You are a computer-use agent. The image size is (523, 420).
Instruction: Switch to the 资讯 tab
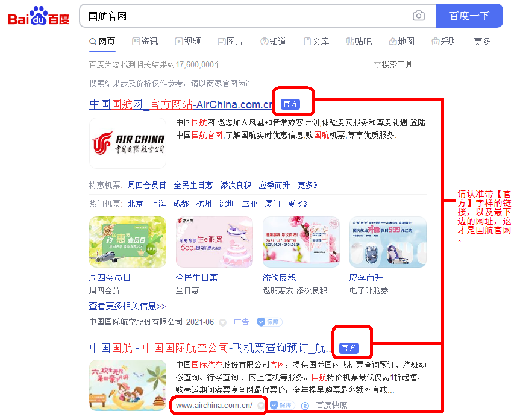pyautogui.click(x=145, y=42)
